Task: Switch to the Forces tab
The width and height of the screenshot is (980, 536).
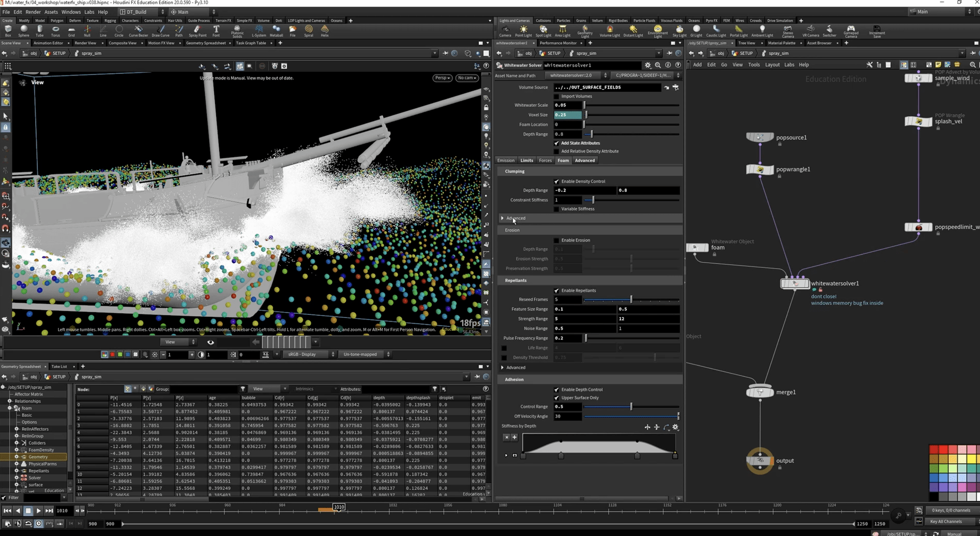Action: pos(545,161)
